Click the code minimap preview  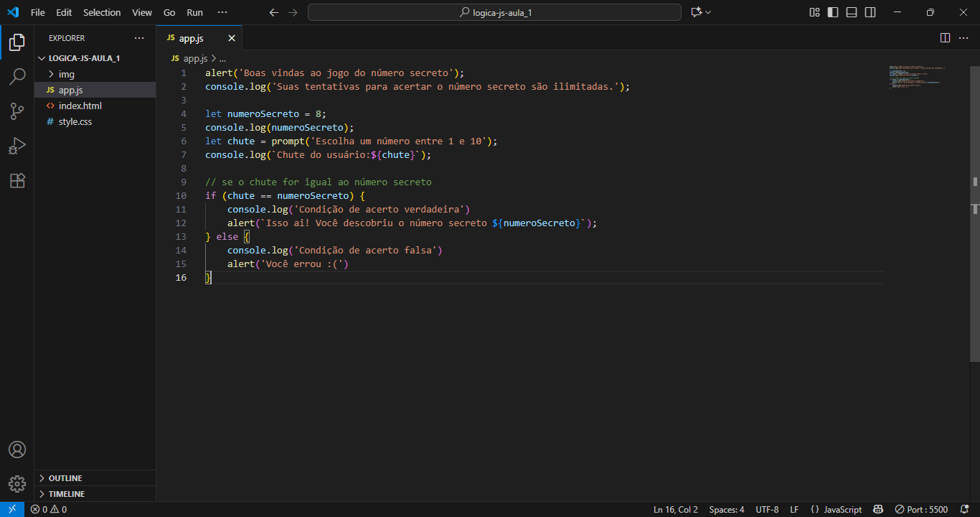[917, 78]
